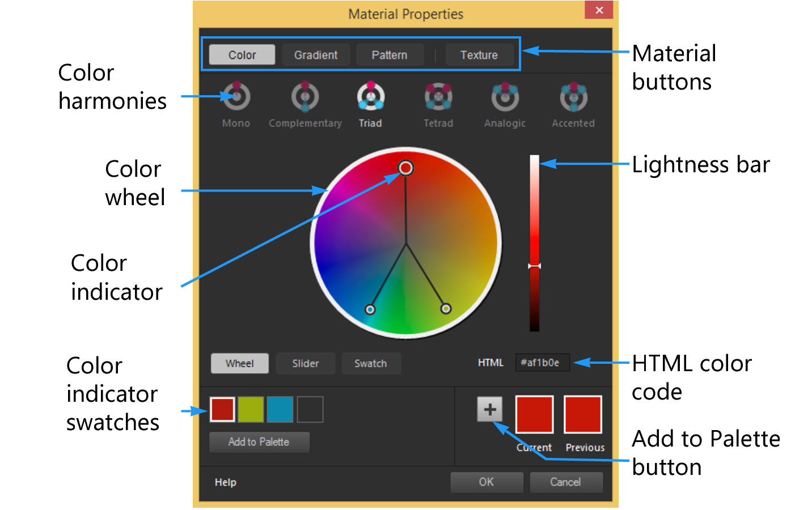Open the Pattern material options
The image size is (812, 510).
click(x=390, y=54)
